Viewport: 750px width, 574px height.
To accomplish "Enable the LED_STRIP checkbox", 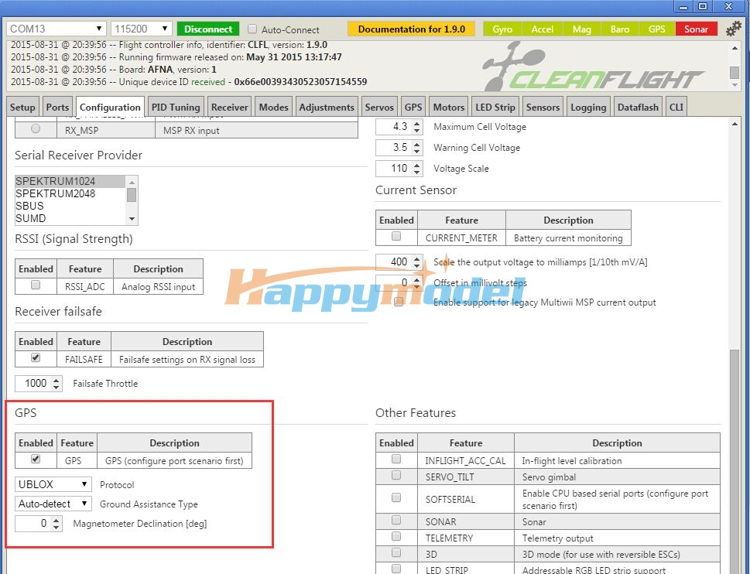I will 396,569.
